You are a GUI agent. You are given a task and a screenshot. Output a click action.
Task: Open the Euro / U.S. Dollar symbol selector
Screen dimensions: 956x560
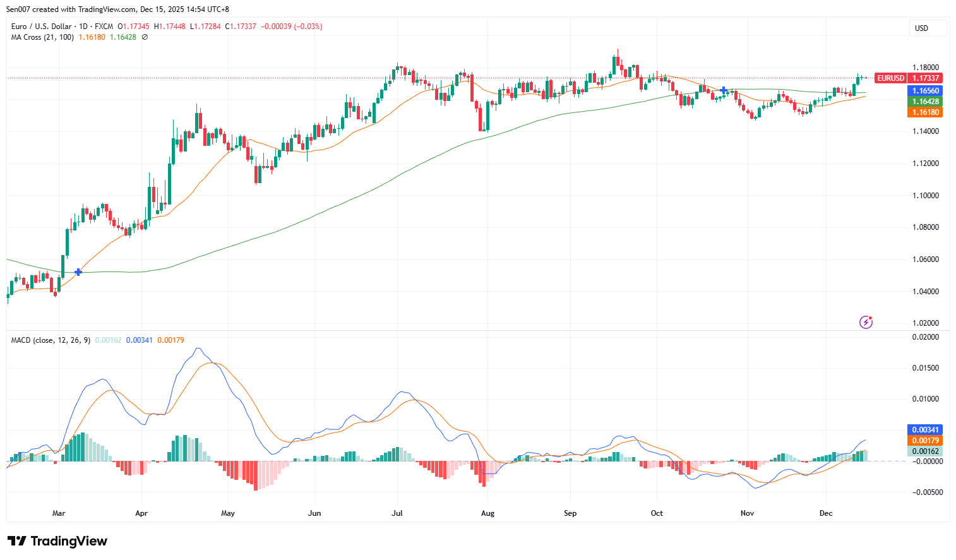[x=42, y=26]
